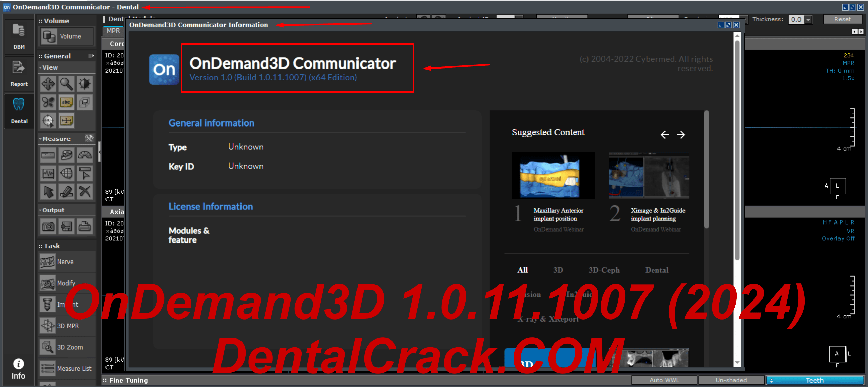Click the butterfly-shaped View tool

pyautogui.click(x=48, y=102)
